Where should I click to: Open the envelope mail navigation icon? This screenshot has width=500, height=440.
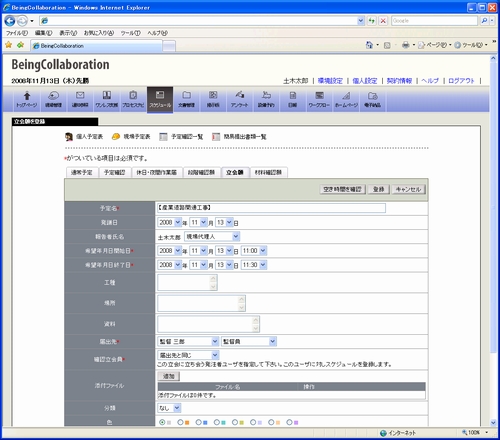pos(80,99)
